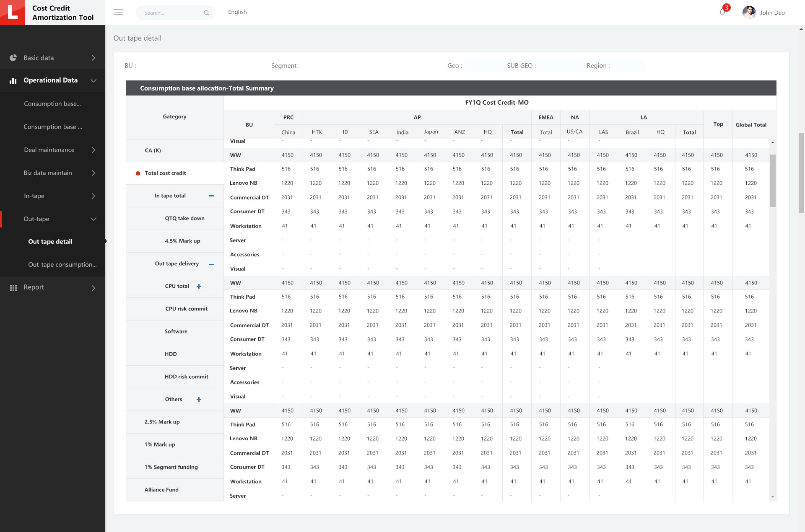The height and width of the screenshot is (532, 805).
Task: Open John Deo user profile
Action: (x=772, y=13)
